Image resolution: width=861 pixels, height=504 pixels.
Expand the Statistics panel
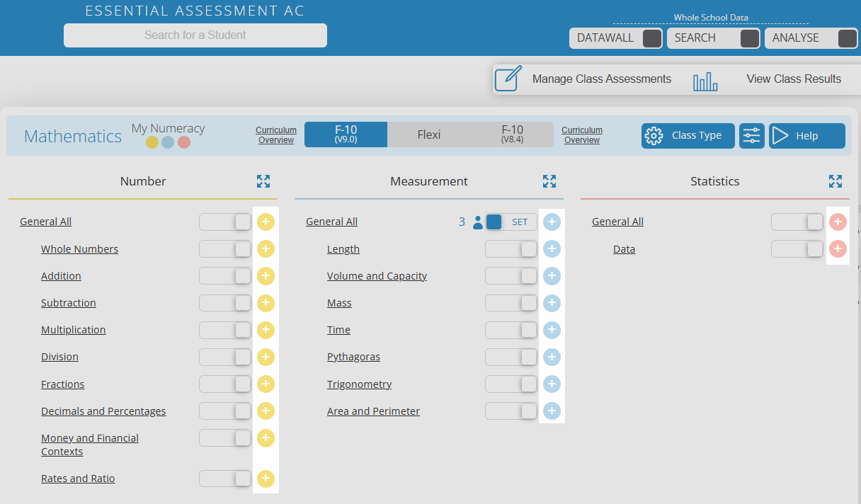coord(836,181)
